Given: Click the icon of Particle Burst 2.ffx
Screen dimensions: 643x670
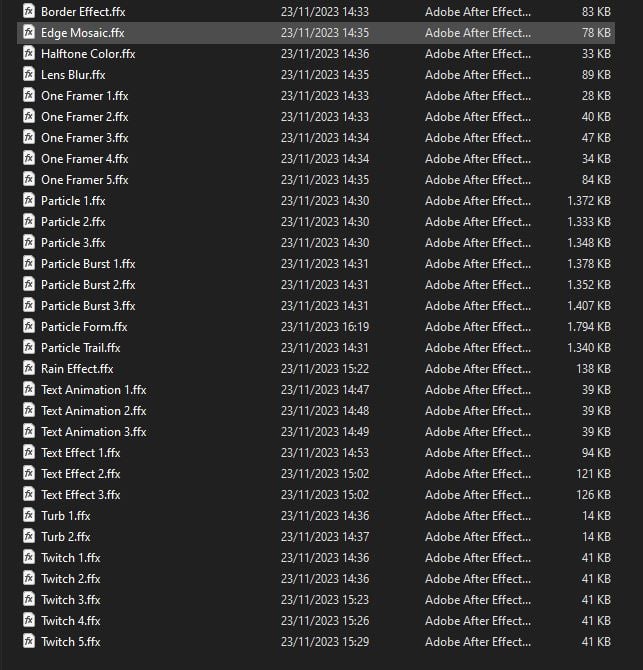Looking at the screenshot, I should tap(29, 284).
